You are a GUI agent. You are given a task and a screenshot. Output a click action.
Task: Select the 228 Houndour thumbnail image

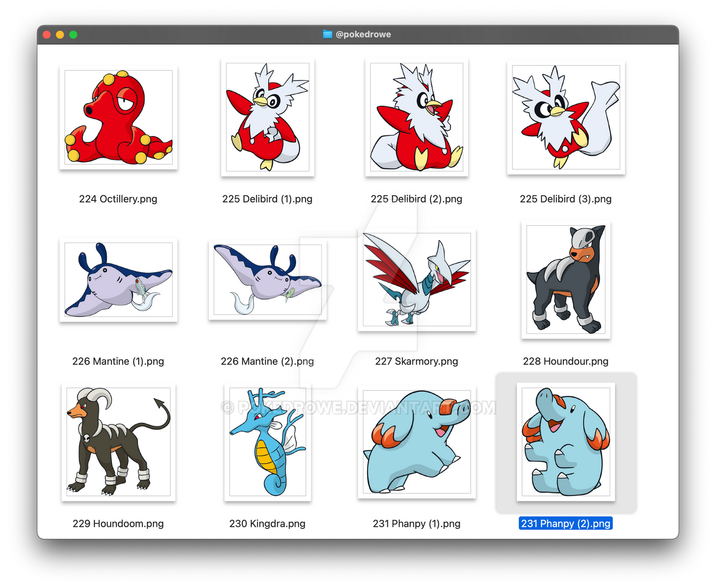[x=566, y=280]
